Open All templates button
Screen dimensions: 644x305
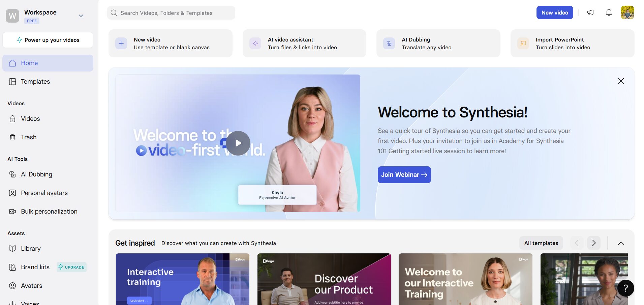[x=541, y=243]
